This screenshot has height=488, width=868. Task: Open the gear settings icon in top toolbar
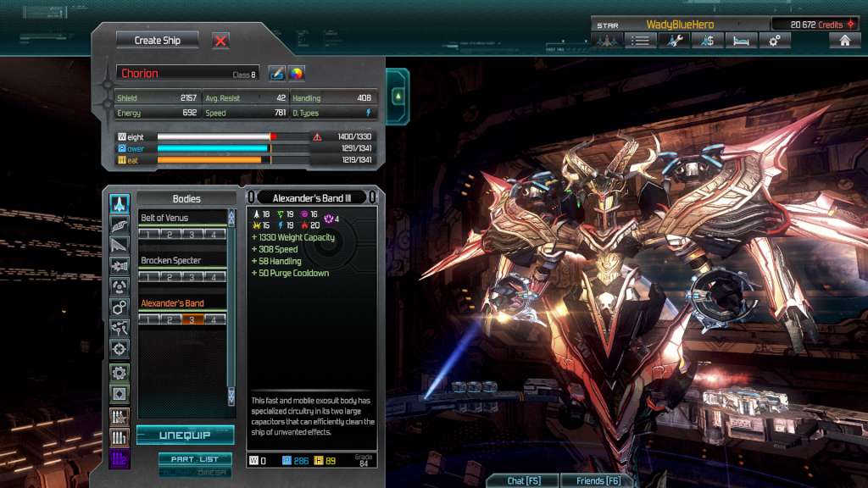773,40
